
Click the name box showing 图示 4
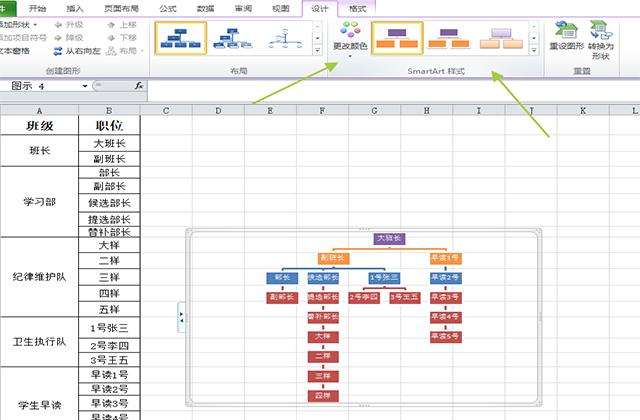click(x=40, y=86)
